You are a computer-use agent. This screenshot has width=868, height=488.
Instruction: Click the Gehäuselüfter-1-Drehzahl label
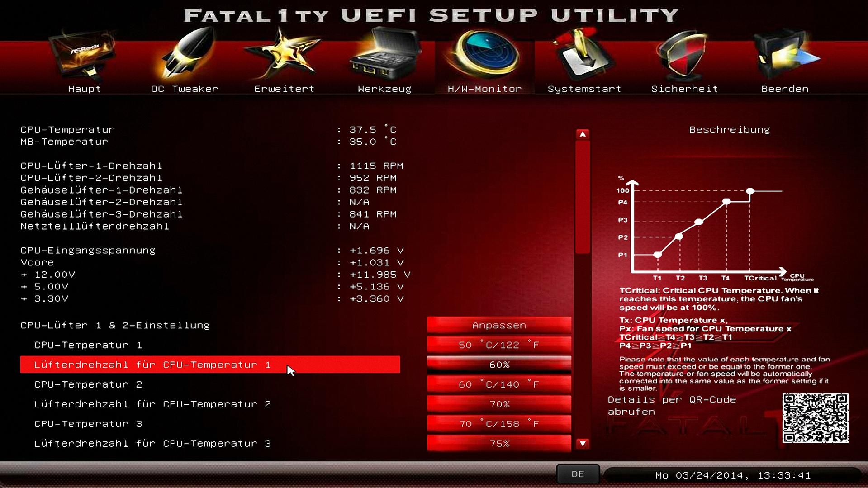pyautogui.click(x=102, y=190)
